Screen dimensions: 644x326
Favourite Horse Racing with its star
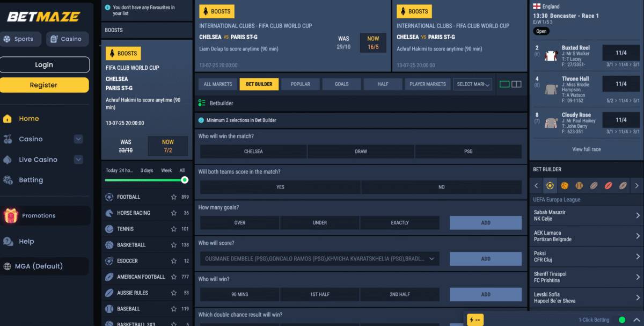173,213
